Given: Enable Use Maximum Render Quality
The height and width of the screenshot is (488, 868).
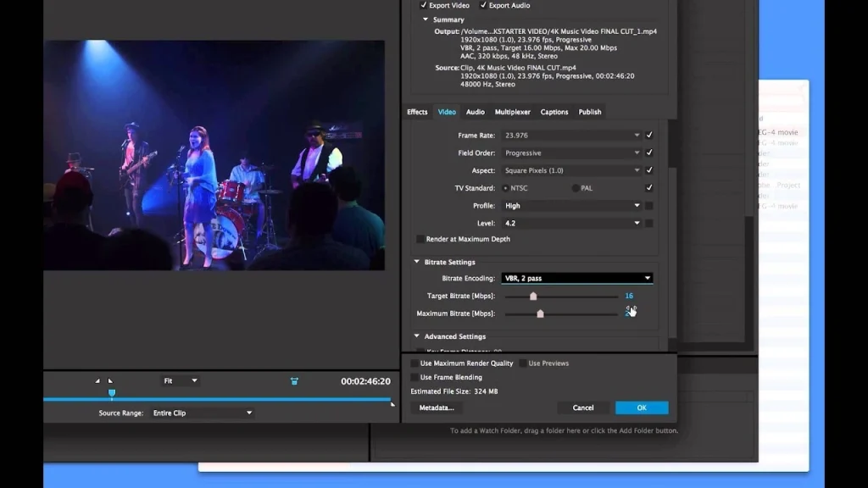Looking at the screenshot, I should tap(415, 363).
